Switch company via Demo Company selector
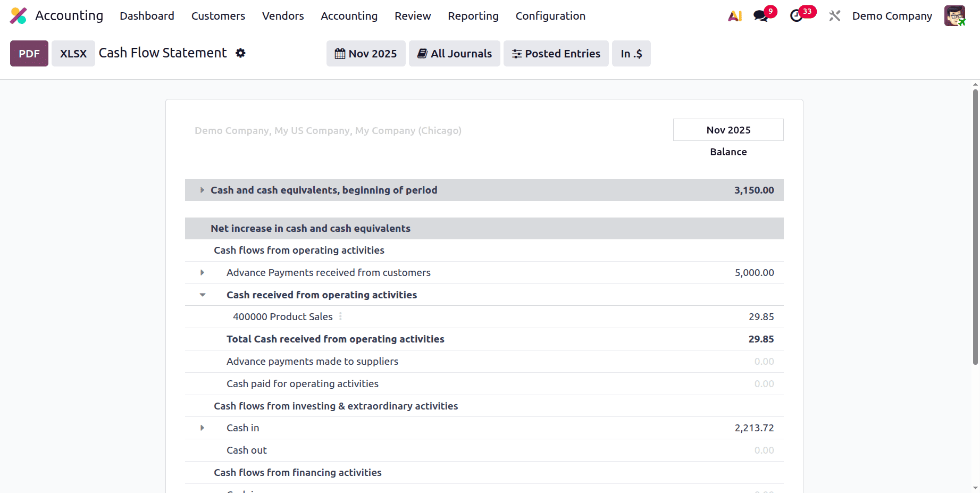 pyautogui.click(x=892, y=16)
